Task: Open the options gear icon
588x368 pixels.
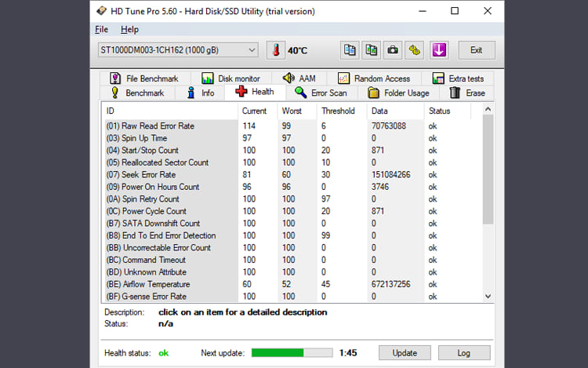Action: click(415, 50)
